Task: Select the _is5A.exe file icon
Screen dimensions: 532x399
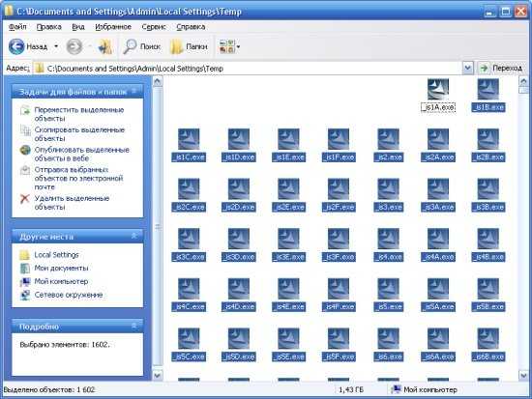Action: (x=438, y=289)
